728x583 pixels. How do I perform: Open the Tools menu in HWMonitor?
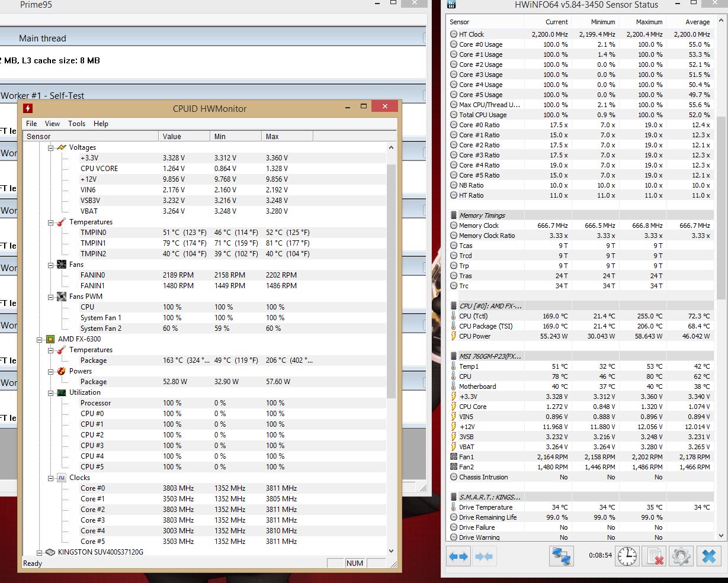pyautogui.click(x=77, y=124)
